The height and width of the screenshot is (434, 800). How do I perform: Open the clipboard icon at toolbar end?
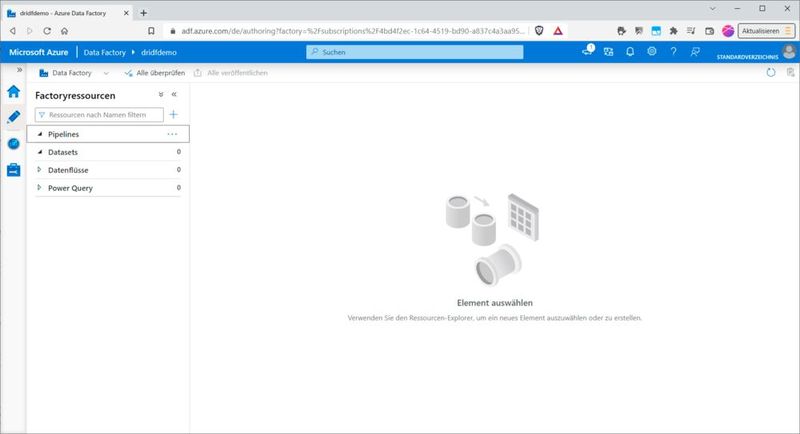click(x=790, y=72)
